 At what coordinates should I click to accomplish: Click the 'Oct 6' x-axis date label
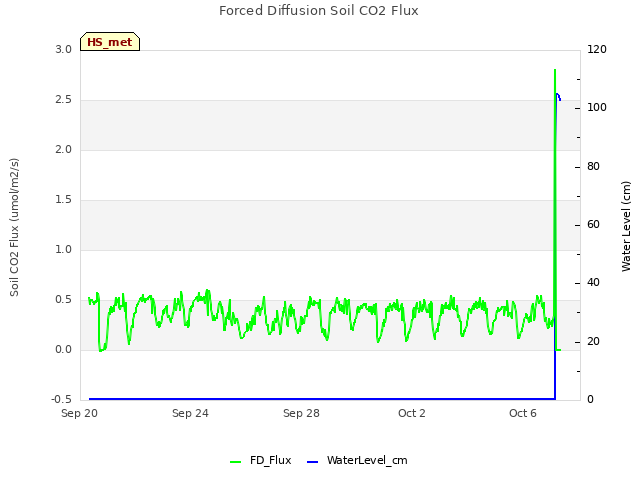523,413
